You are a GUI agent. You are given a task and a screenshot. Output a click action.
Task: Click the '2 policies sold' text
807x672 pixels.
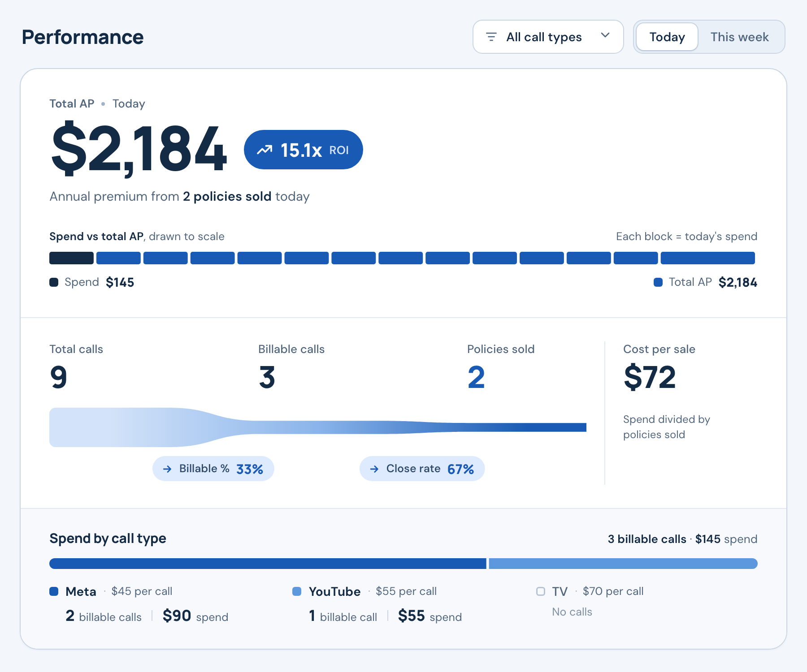(x=227, y=196)
